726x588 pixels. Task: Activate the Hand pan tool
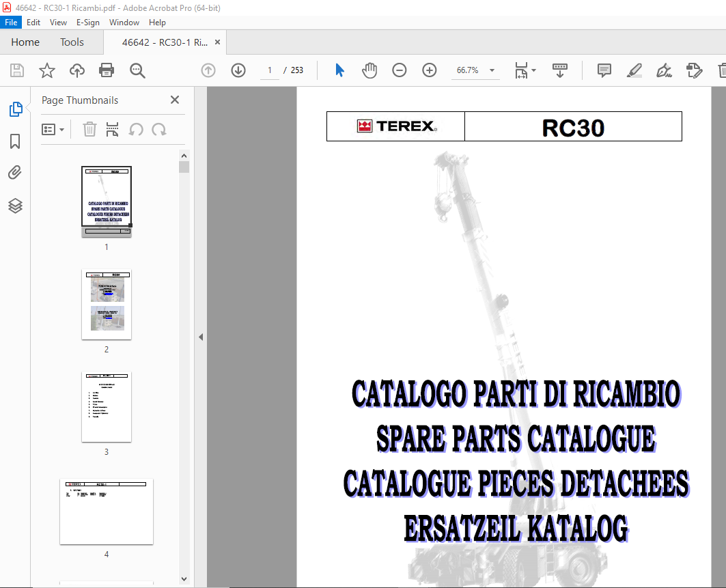369,70
